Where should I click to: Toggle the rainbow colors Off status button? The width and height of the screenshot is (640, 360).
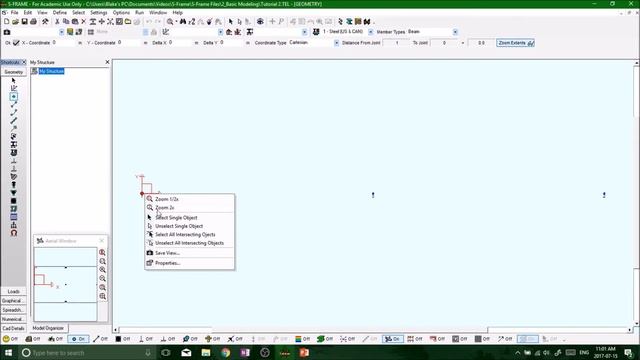pos(302,339)
